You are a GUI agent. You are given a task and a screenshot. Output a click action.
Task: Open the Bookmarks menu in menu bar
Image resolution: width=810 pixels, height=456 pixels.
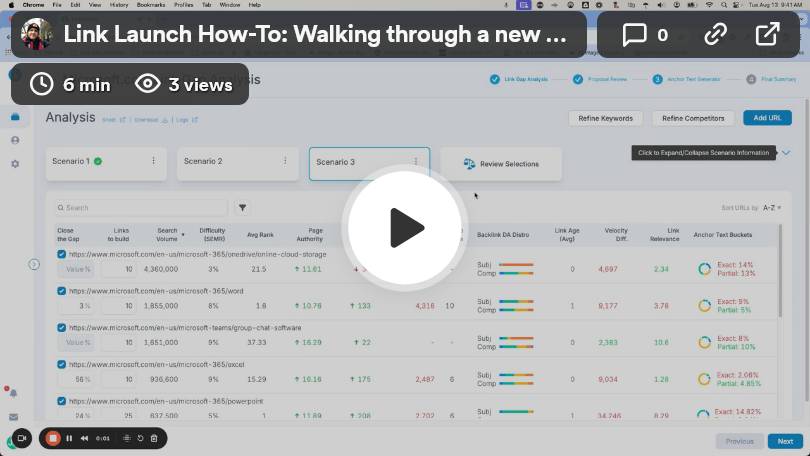pos(151,5)
